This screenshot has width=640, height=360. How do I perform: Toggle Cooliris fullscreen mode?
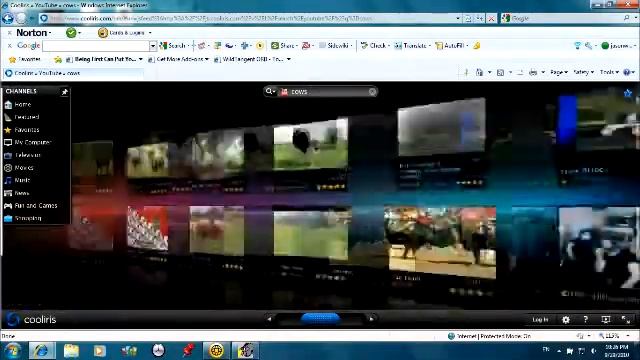tap(626, 320)
